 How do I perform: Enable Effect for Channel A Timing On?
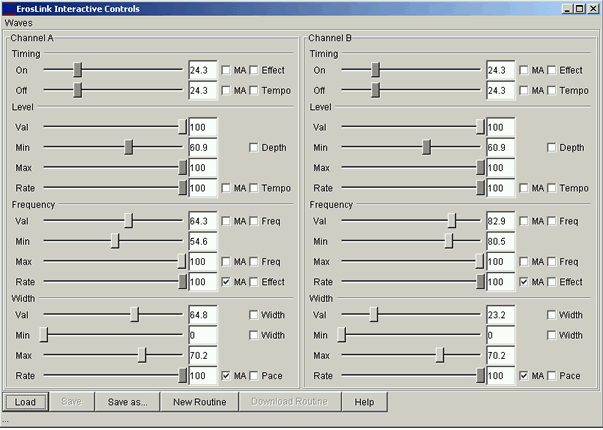point(253,70)
